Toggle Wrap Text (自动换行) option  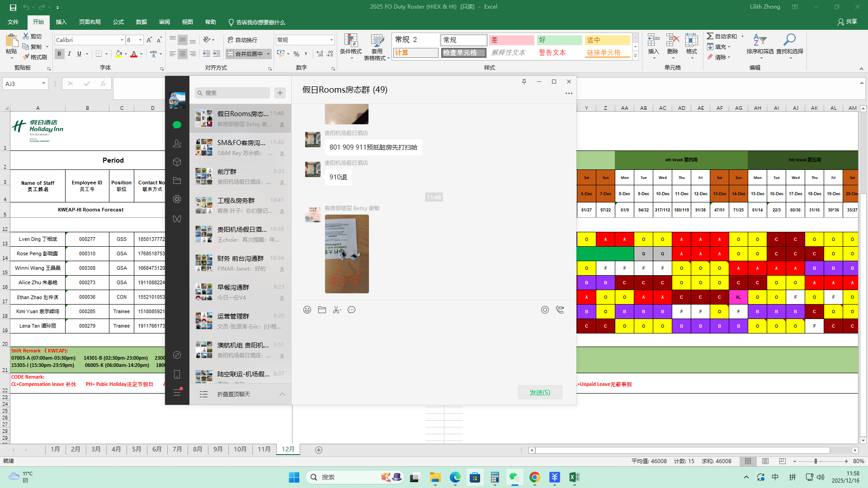tap(243, 40)
